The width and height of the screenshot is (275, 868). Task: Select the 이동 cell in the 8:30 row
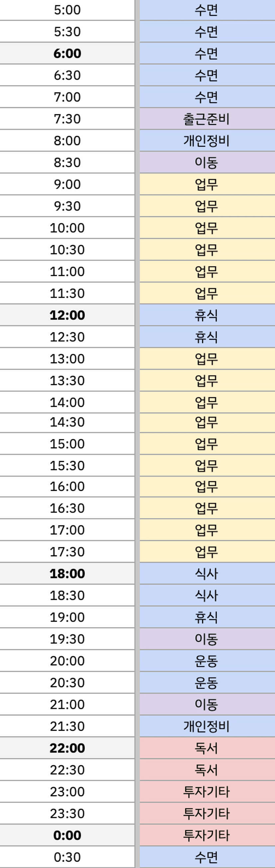[x=206, y=163]
